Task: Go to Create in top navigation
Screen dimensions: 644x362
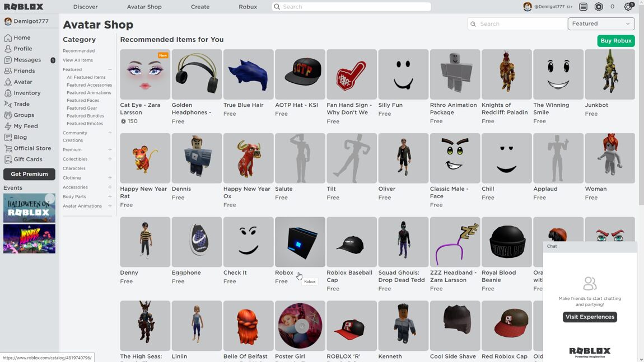Action: coord(200,7)
